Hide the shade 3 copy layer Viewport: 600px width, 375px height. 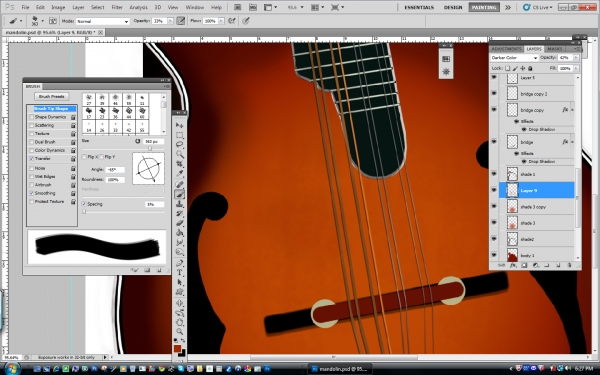click(x=494, y=206)
